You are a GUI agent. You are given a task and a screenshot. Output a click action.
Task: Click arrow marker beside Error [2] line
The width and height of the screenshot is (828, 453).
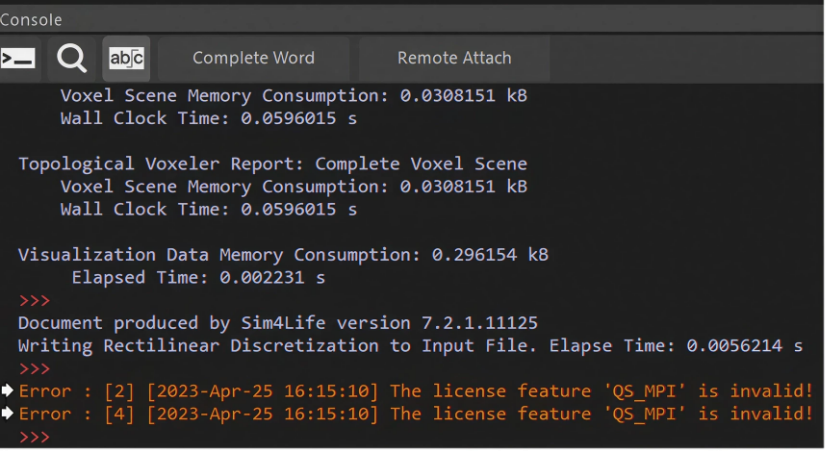(8, 391)
